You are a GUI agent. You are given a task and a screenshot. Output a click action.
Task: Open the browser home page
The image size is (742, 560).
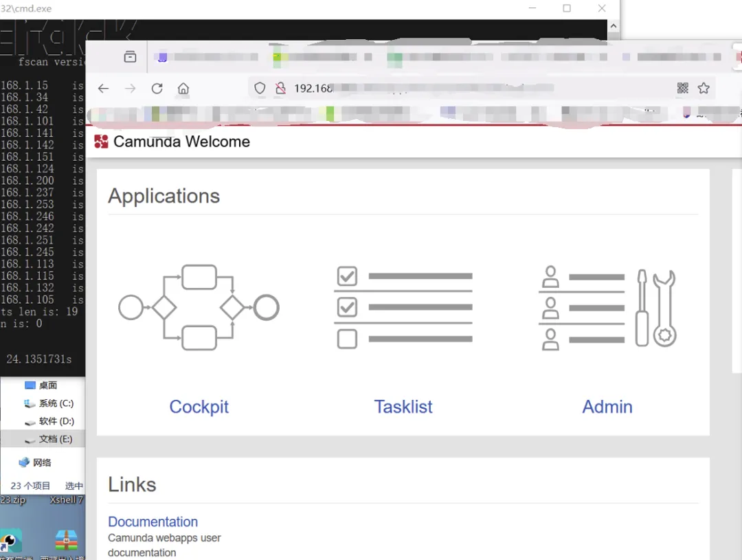183,89
